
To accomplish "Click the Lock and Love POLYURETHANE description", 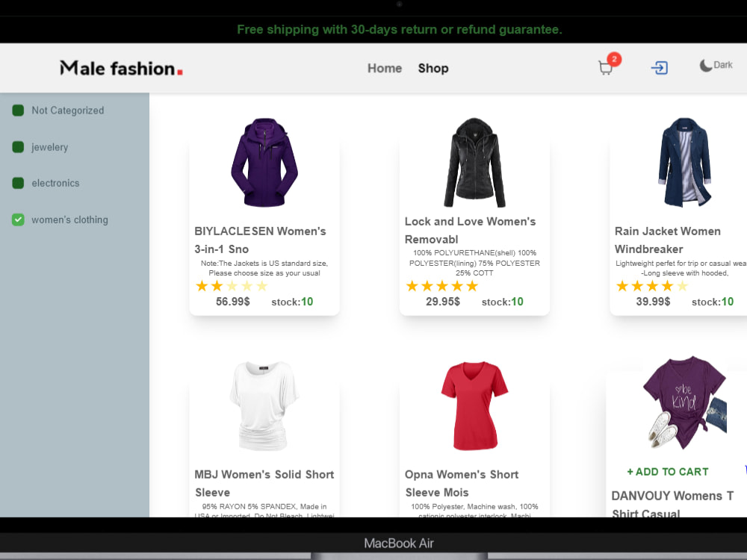I will point(474,263).
